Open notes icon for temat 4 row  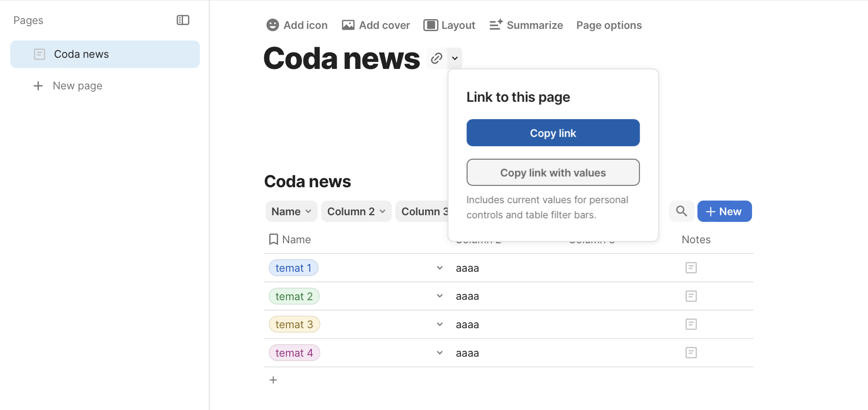(x=691, y=353)
